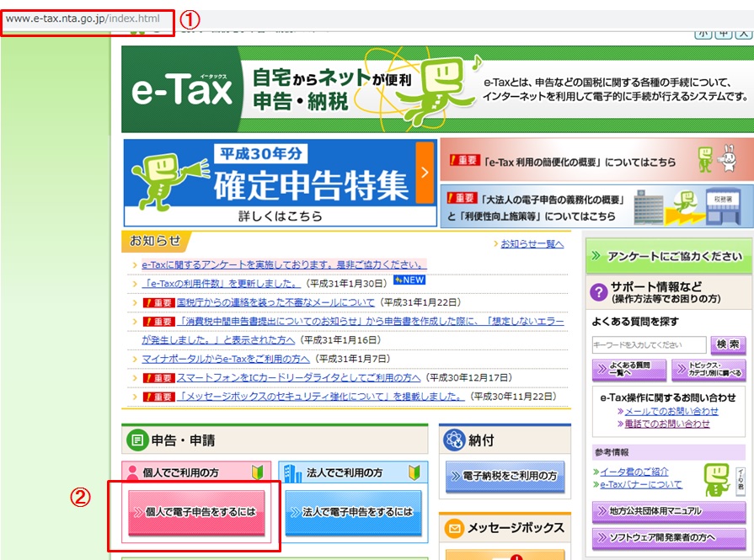
Task: Open 電話でのお問い合わせ link
Action: (667, 424)
